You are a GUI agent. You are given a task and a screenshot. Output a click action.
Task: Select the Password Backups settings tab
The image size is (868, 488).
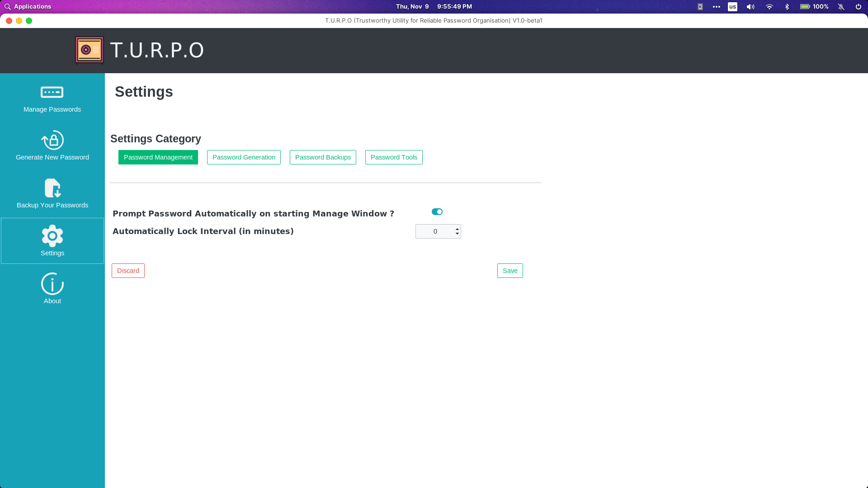pos(322,157)
